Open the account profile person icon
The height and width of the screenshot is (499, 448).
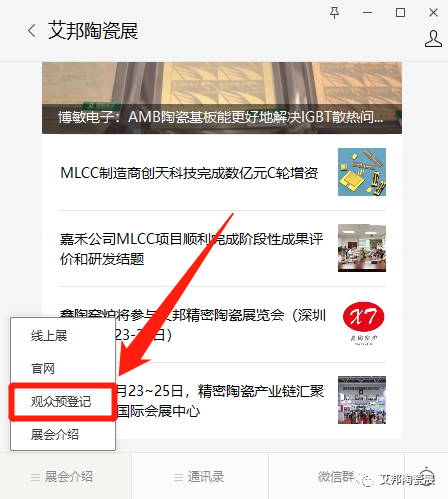coord(433,38)
